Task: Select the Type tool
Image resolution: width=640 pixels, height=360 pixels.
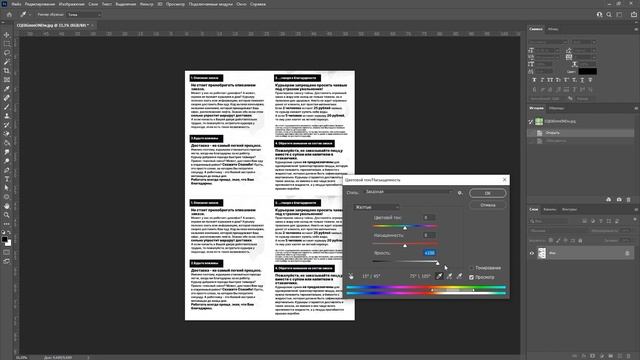Action: tap(7, 179)
